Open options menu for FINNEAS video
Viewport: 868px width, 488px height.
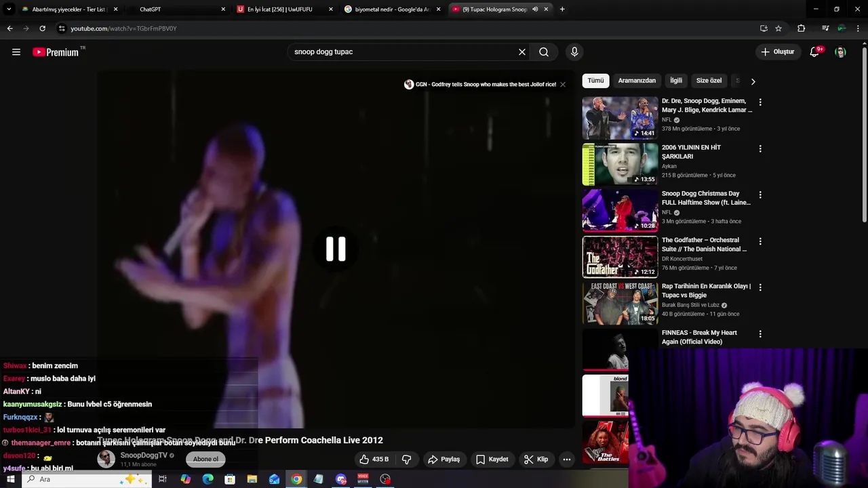(x=760, y=333)
